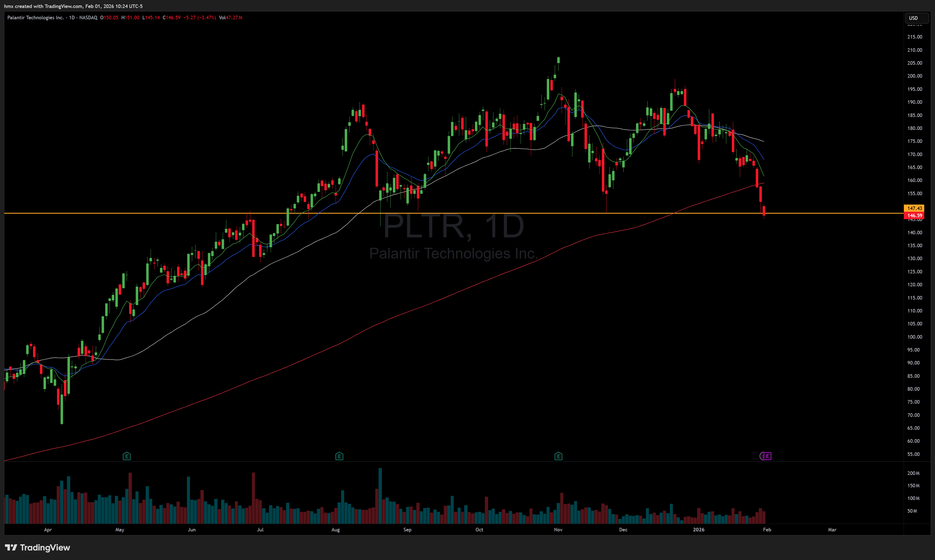Click the earnings E marker near November
This screenshot has height=560, width=935.
tap(558, 456)
